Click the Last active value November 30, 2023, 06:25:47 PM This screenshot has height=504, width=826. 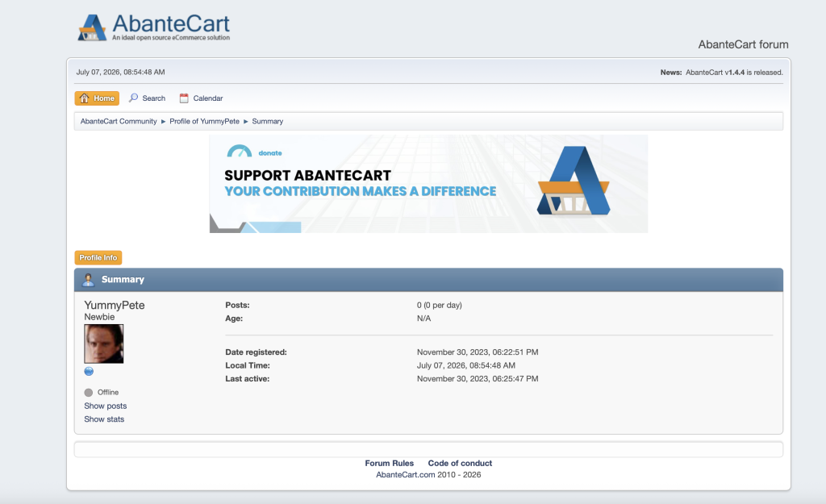tap(478, 379)
